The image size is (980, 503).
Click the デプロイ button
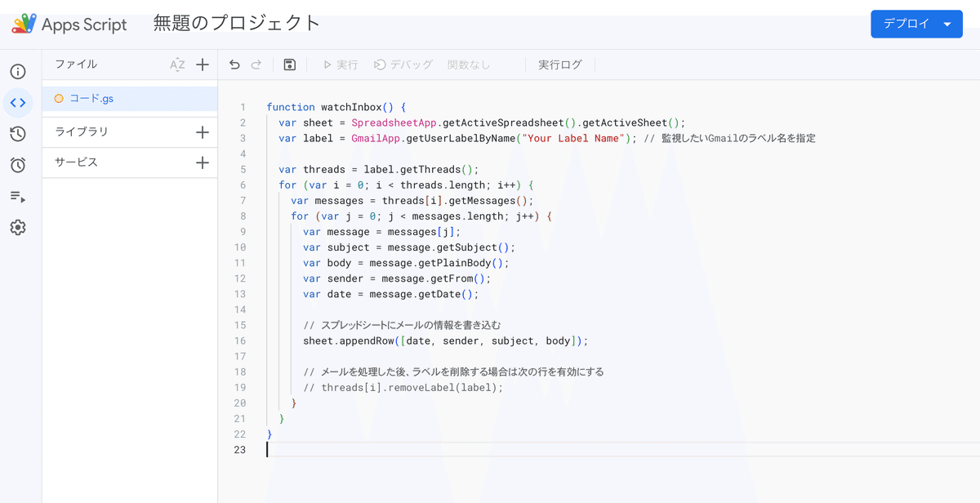(x=906, y=24)
